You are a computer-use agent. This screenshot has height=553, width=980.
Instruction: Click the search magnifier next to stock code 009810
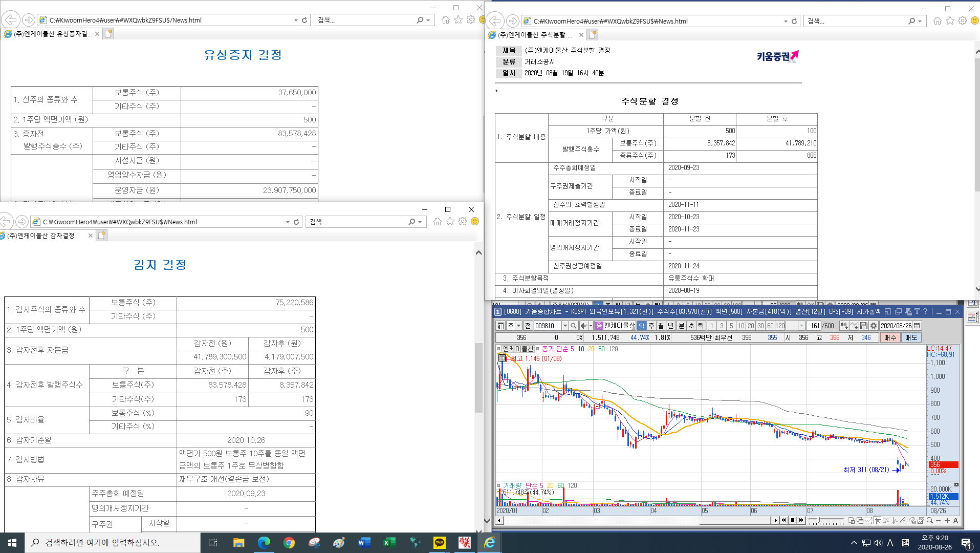pyautogui.click(x=574, y=326)
